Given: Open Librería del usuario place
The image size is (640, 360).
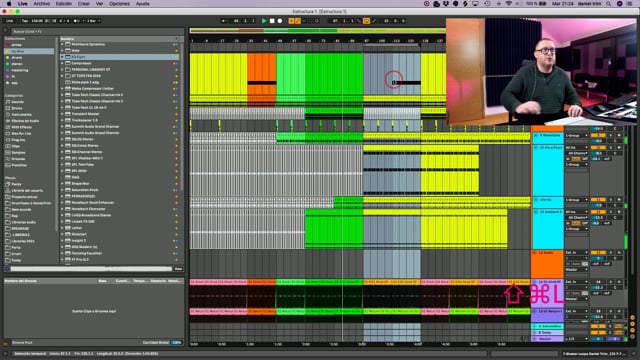Looking at the screenshot, I should [27, 191].
